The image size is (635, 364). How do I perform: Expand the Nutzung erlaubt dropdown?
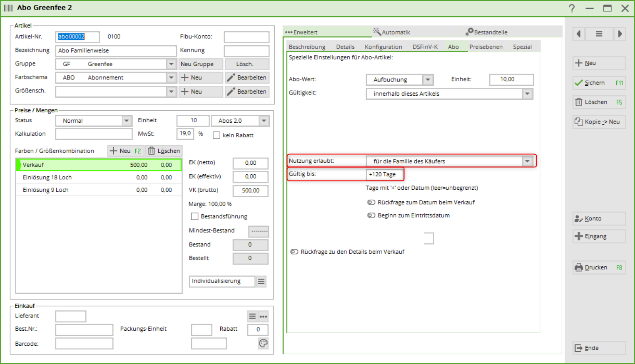pos(527,161)
